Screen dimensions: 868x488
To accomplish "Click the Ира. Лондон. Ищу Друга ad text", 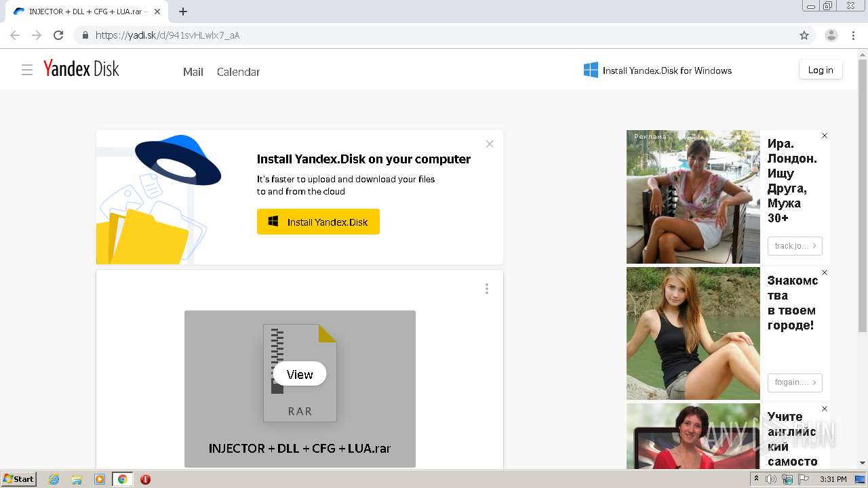I will [792, 180].
